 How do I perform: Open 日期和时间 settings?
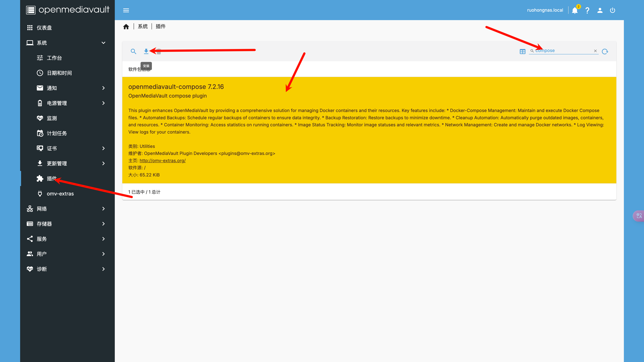point(67,73)
